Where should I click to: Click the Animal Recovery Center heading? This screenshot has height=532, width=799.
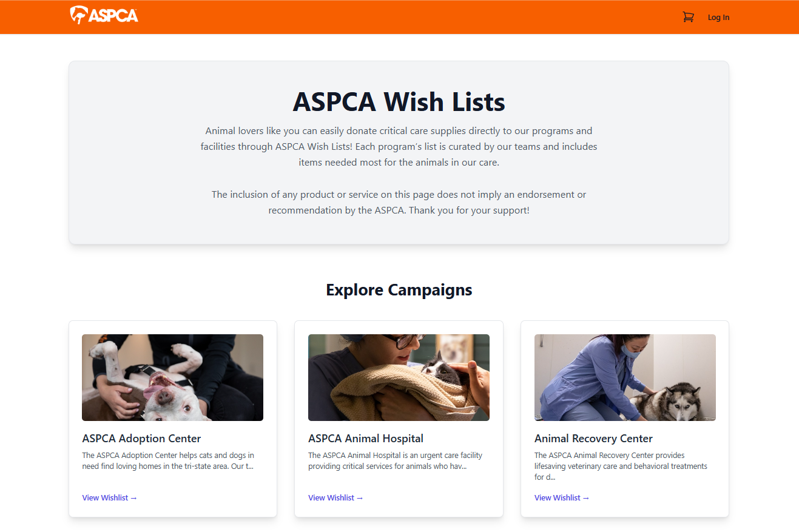coord(593,438)
